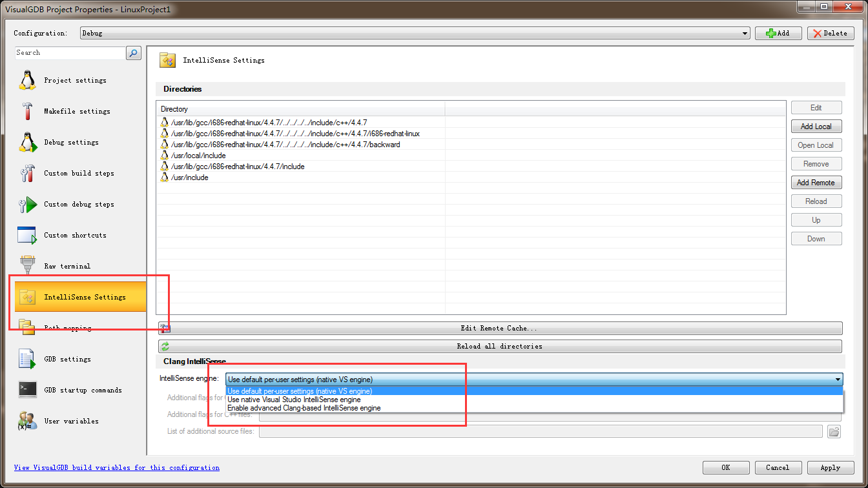Choose Enable advanced Clang-based IntelliSense engine
868x488 pixels.
point(535,408)
